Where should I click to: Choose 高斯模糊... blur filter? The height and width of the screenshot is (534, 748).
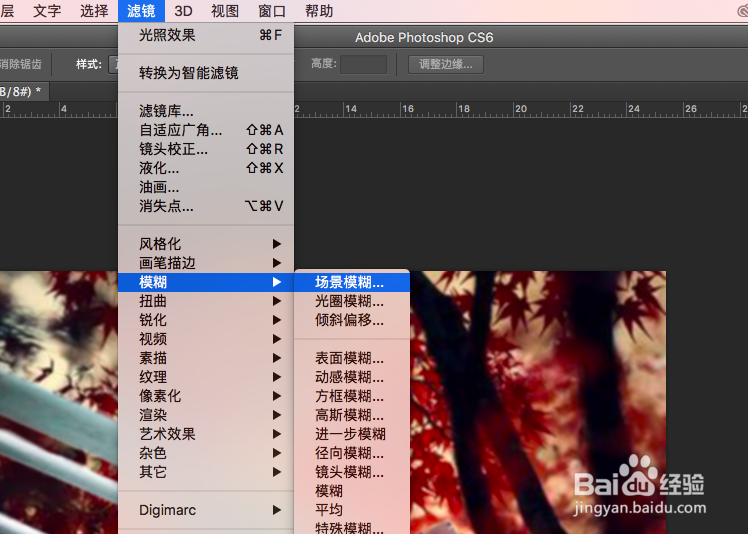pyautogui.click(x=352, y=415)
